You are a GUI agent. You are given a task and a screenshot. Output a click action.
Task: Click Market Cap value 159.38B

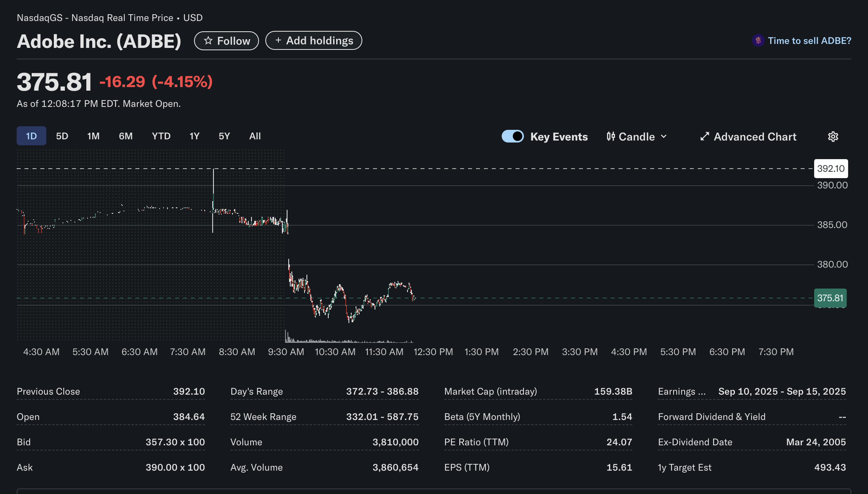(x=613, y=391)
